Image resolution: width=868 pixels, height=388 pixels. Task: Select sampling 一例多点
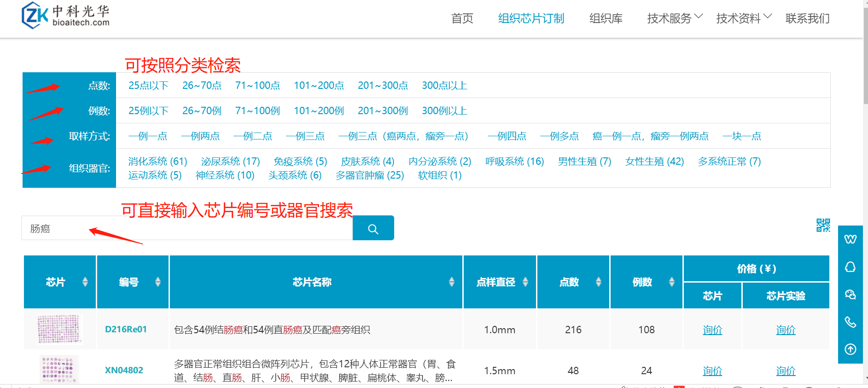559,136
